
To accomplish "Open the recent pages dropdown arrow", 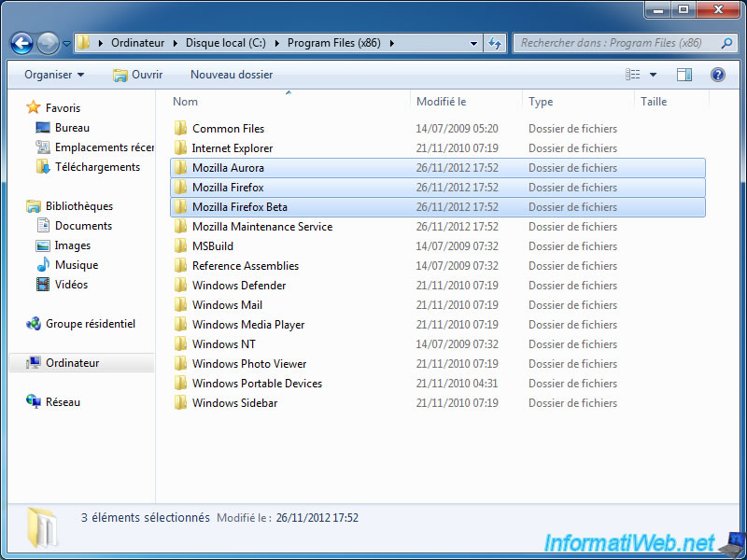I will point(66,44).
